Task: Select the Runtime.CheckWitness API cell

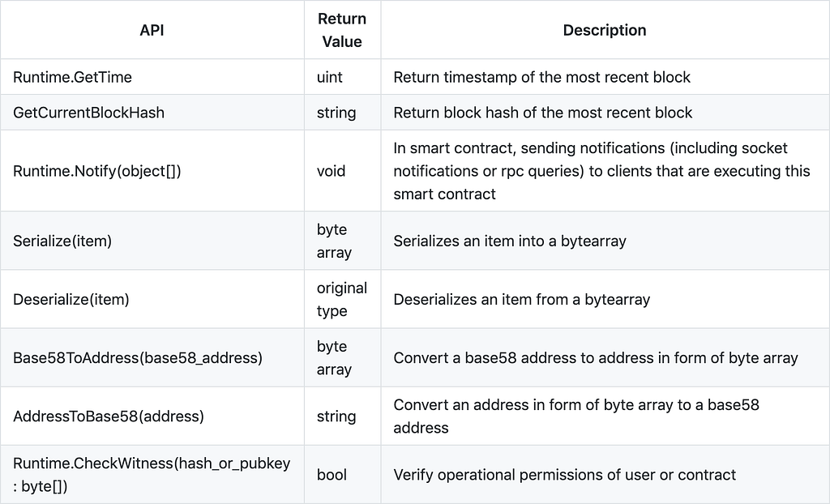Action: pyautogui.click(x=152, y=474)
